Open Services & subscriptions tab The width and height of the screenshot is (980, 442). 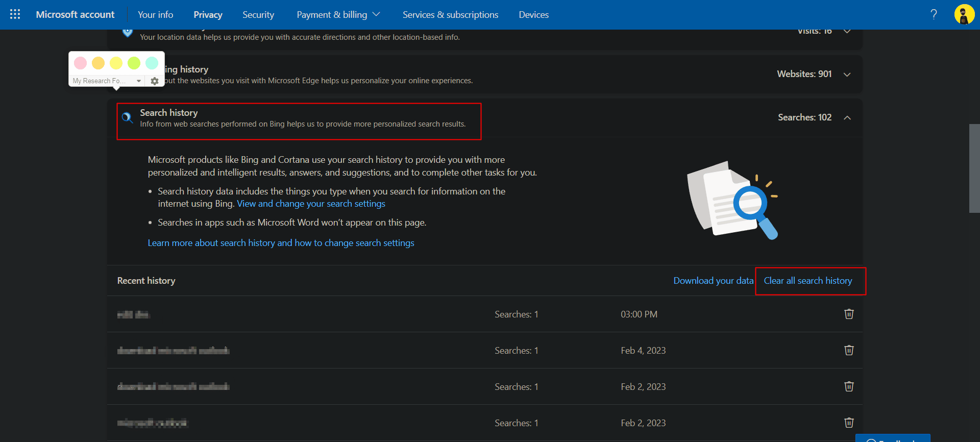450,14
